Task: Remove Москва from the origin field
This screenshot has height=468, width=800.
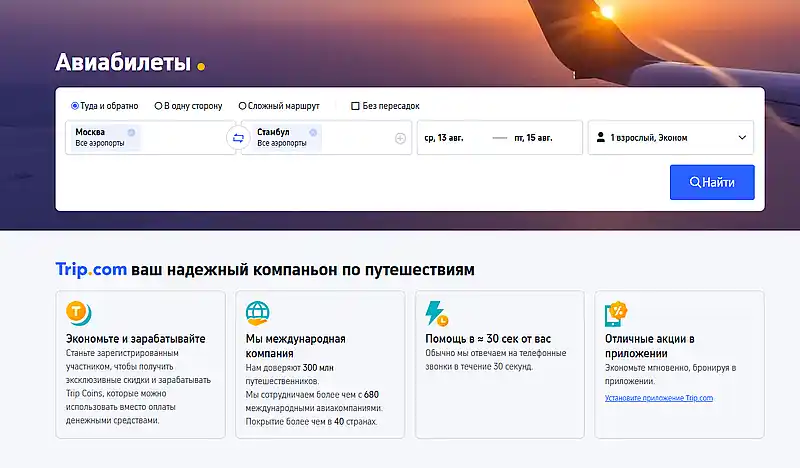Action: pyautogui.click(x=131, y=133)
